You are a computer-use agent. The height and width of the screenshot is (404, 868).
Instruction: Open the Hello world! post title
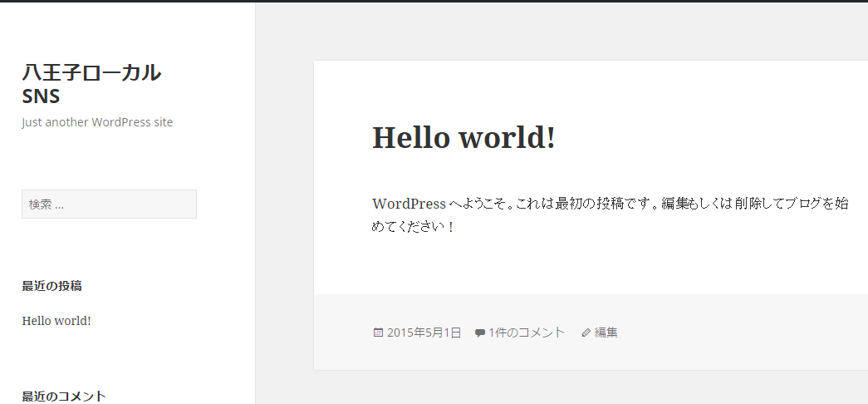click(463, 137)
